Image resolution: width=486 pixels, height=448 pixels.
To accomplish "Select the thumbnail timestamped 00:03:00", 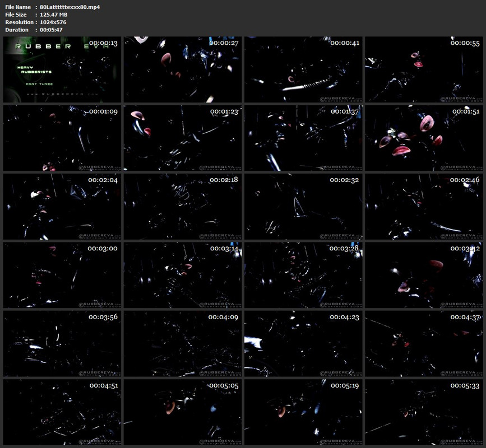I will (62, 275).
